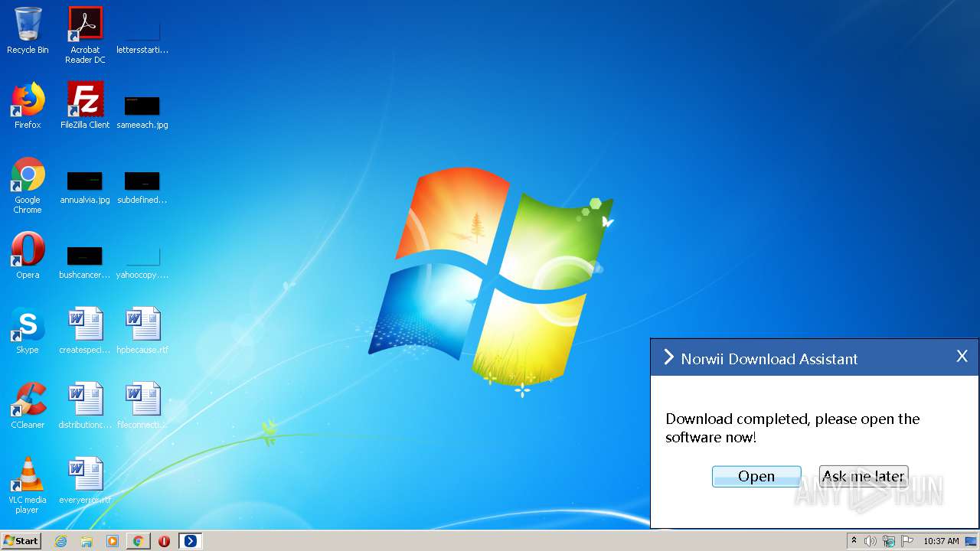Open the volume speaker tray icon
The image size is (980, 551).
point(871,541)
